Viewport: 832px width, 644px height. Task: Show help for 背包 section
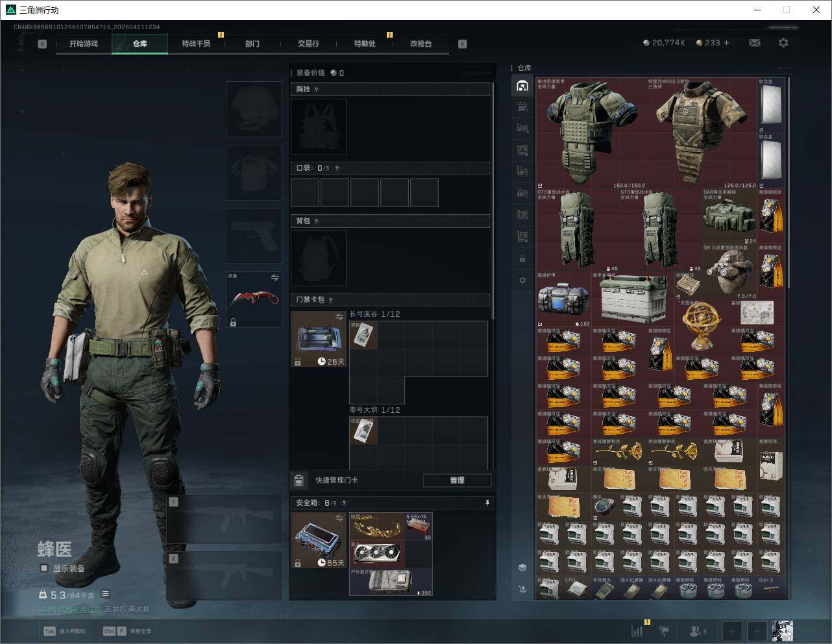(x=316, y=221)
